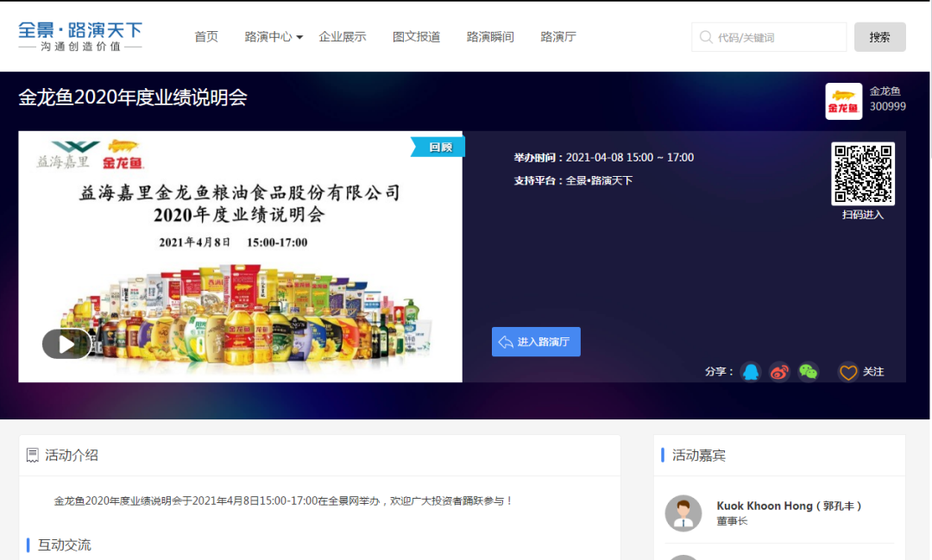This screenshot has width=932, height=560.
Task: Open guest Kuok Khoon Hong (郭孔丰)
Action: click(x=789, y=506)
